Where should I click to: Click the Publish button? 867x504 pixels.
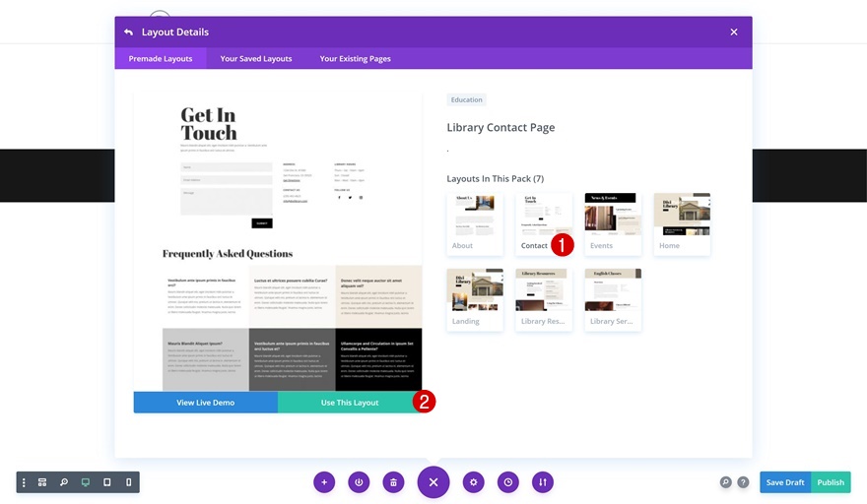coord(831,482)
